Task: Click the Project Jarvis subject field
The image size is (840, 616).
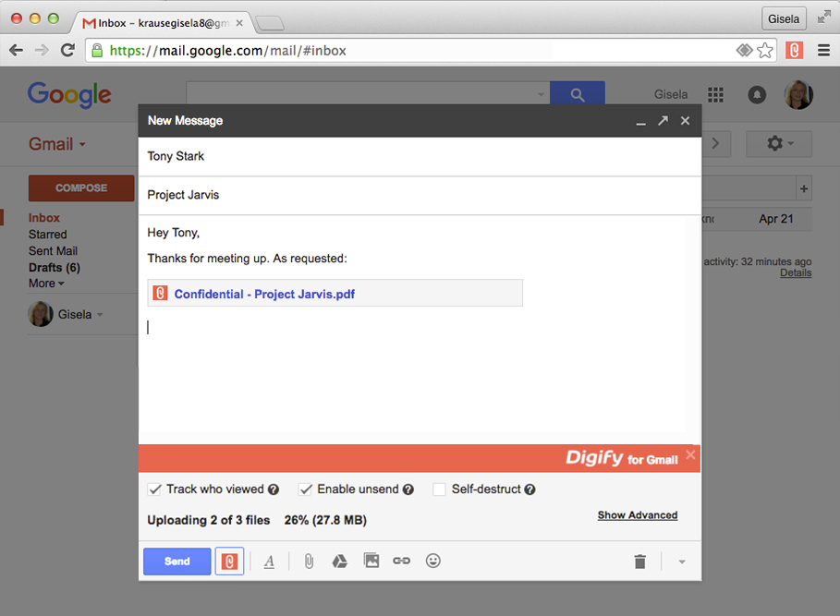Action: pyautogui.click(x=420, y=195)
